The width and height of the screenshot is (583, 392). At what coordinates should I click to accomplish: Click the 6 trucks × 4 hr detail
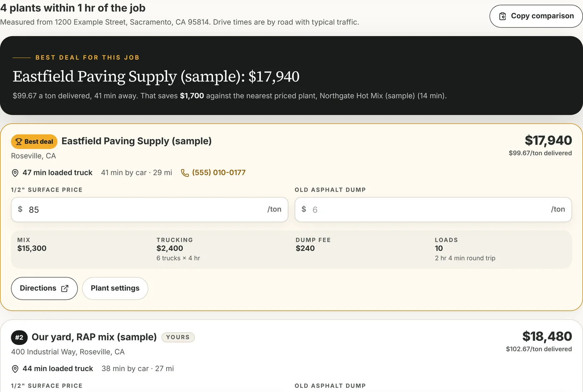click(178, 258)
